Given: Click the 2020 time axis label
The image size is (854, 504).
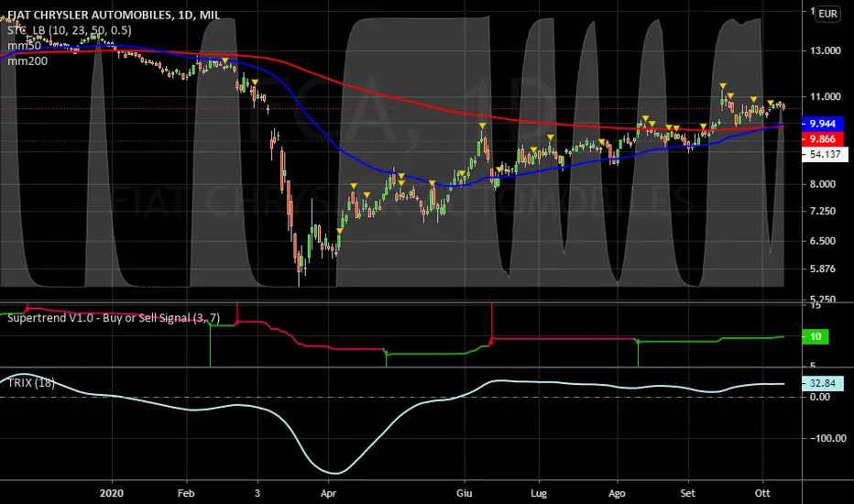Looking at the screenshot, I should pos(112,493).
